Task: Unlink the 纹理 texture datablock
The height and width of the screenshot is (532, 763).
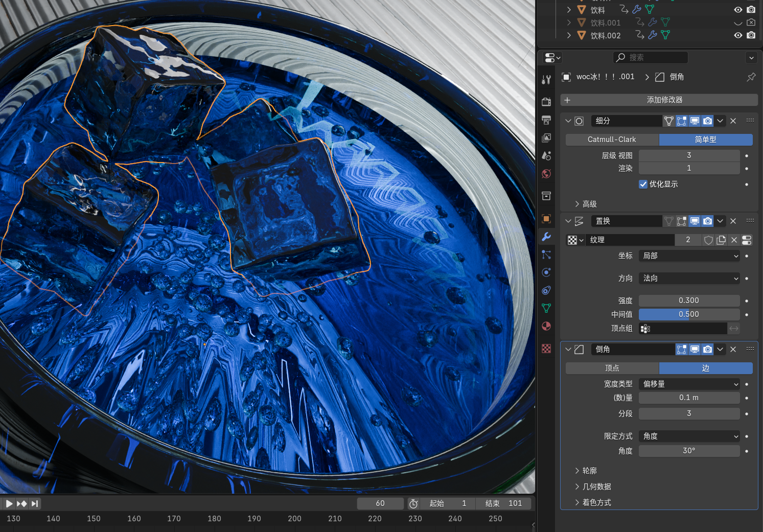Action: pyautogui.click(x=734, y=240)
